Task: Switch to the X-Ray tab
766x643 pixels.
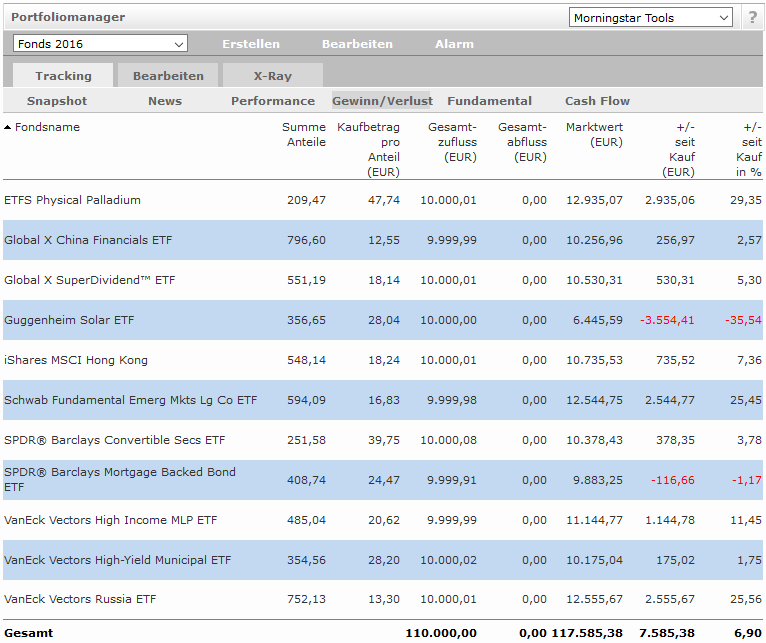Action: (x=272, y=76)
